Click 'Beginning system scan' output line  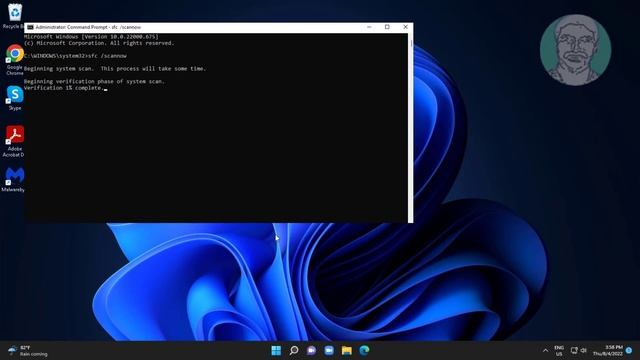115,69
